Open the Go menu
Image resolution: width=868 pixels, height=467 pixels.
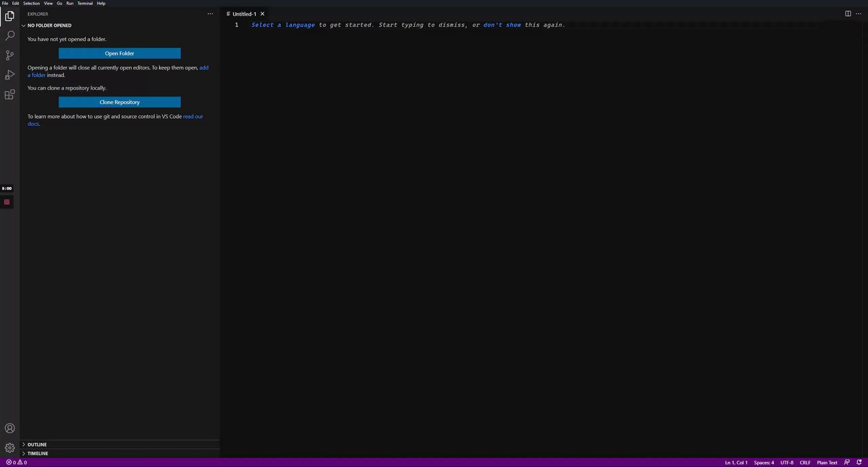pyautogui.click(x=59, y=3)
